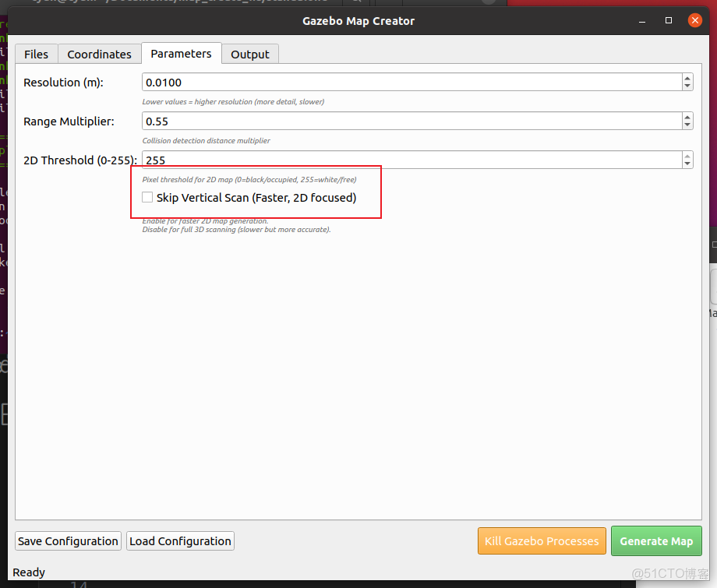
Task: Click the 'Resolution (m):' label
Action: (x=64, y=83)
